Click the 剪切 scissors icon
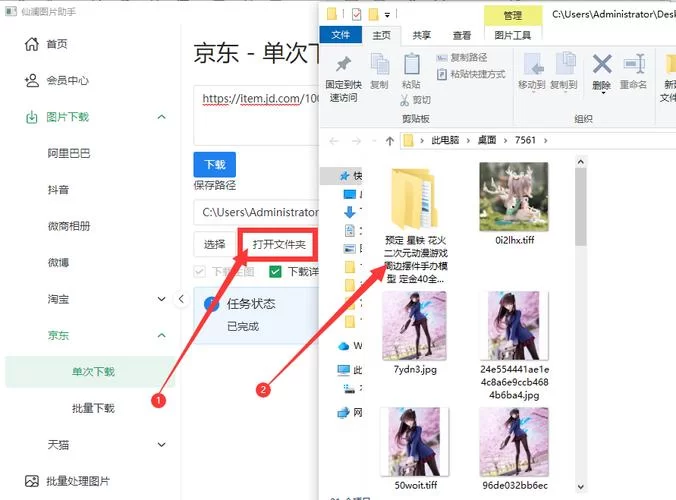The height and width of the screenshot is (500, 676). [x=404, y=100]
